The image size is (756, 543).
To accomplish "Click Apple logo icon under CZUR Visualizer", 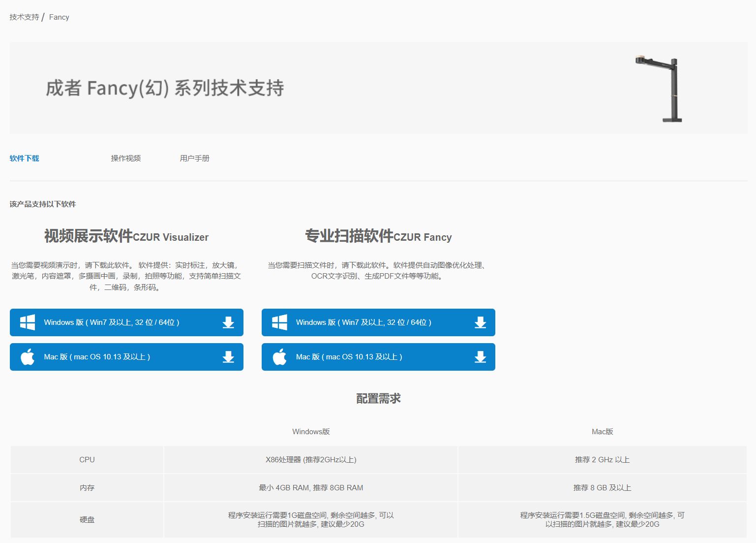I will pos(28,357).
